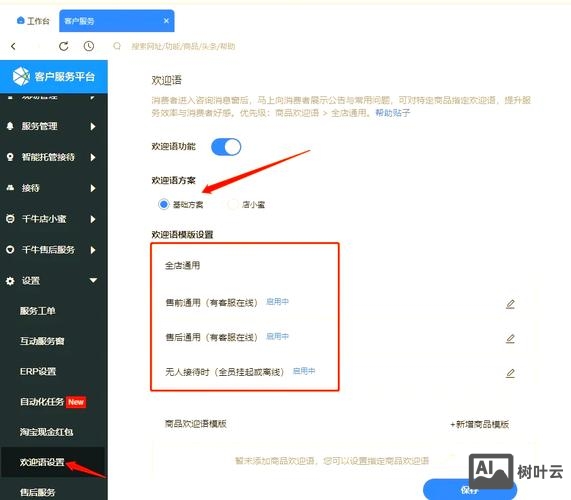Image resolution: width=571 pixels, height=500 pixels.
Task: Open 互动服务窗 under settings
Action: point(42,341)
